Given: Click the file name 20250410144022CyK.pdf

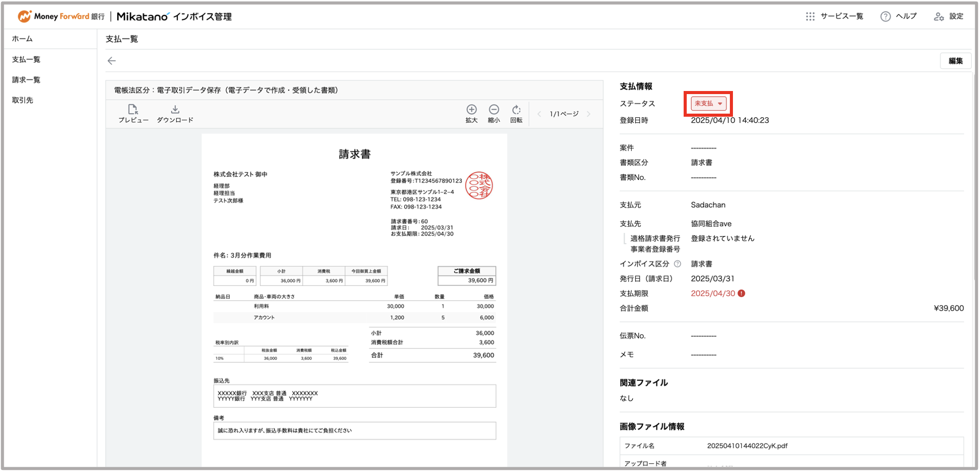Looking at the screenshot, I should pos(747,446).
